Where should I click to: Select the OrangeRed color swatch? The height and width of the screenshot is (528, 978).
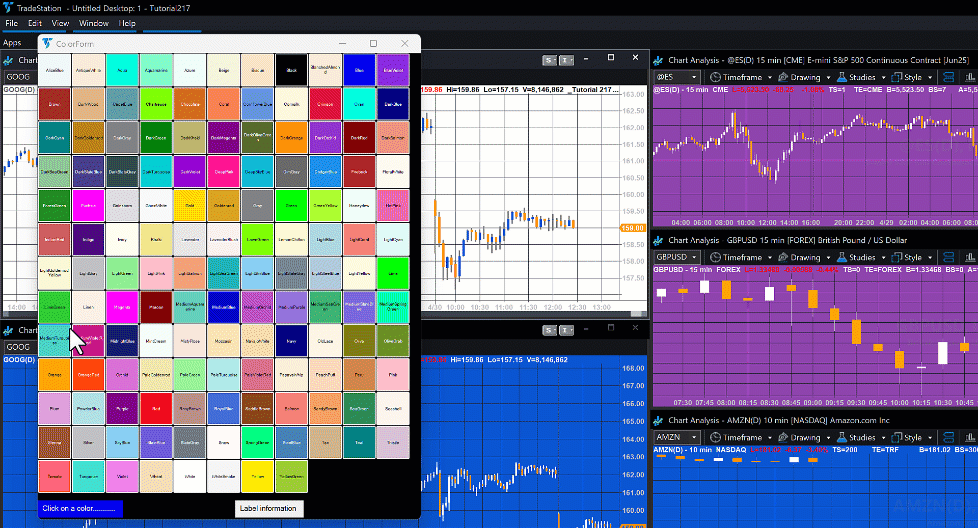tap(88, 374)
